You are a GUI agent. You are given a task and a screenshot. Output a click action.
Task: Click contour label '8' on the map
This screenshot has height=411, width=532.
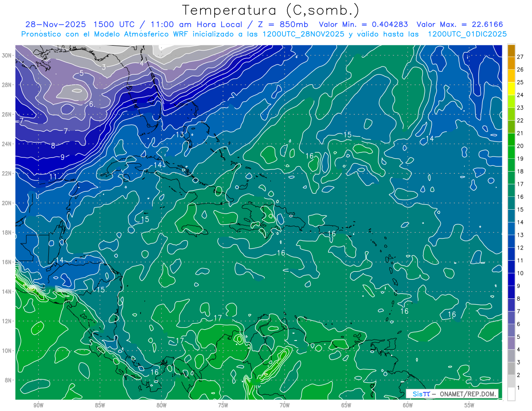tap(53, 145)
